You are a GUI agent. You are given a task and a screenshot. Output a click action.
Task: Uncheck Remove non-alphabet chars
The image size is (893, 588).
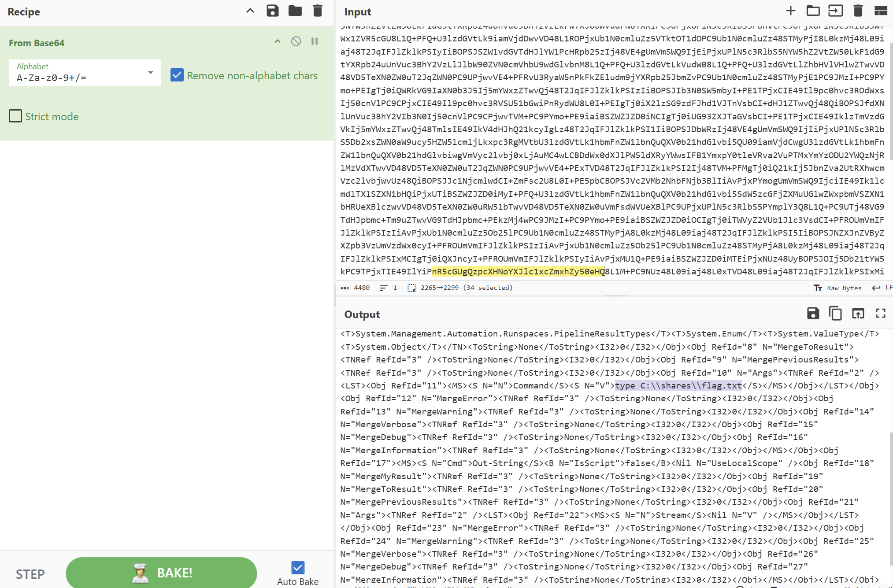[x=177, y=75]
